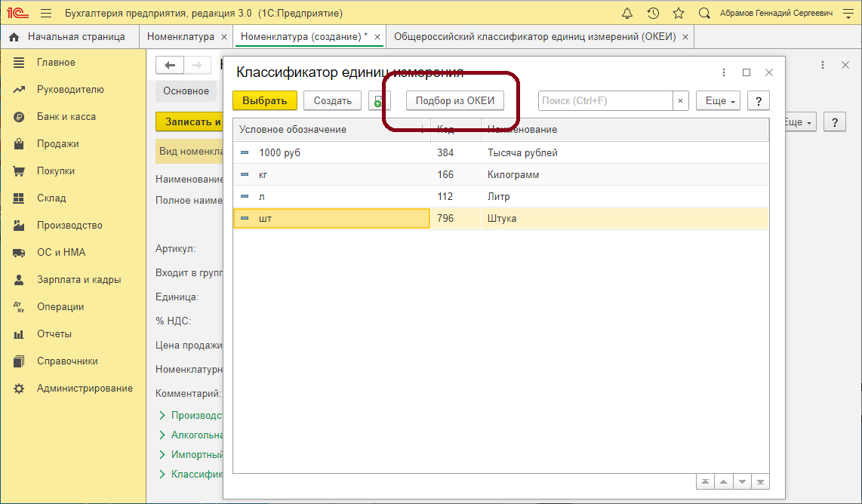862x504 pixels.
Task: Close the ОКЕИ classifier tab
Action: pyautogui.click(x=685, y=37)
